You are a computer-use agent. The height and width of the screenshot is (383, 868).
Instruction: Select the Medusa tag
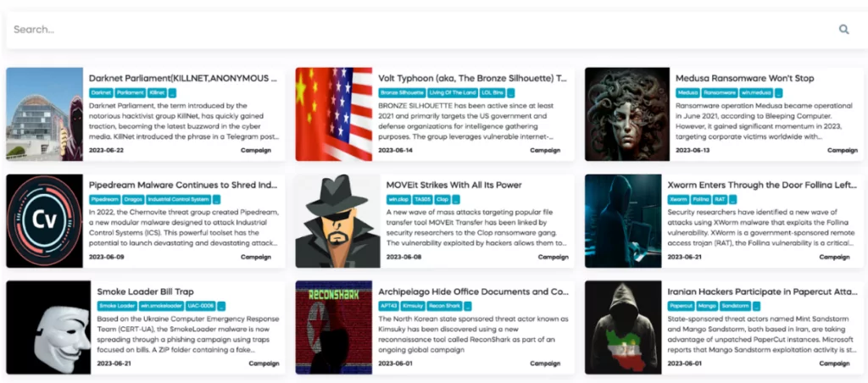point(688,93)
